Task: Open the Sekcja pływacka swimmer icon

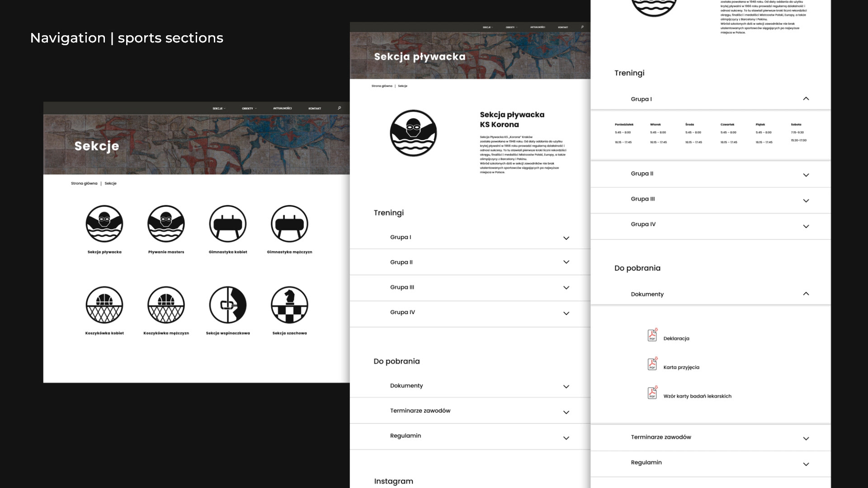Action: (x=104, y=224)
